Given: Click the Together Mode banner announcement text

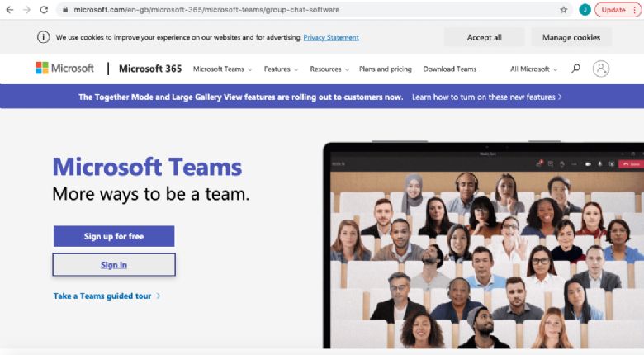Looking at the screenshot, I should (241, 97).
